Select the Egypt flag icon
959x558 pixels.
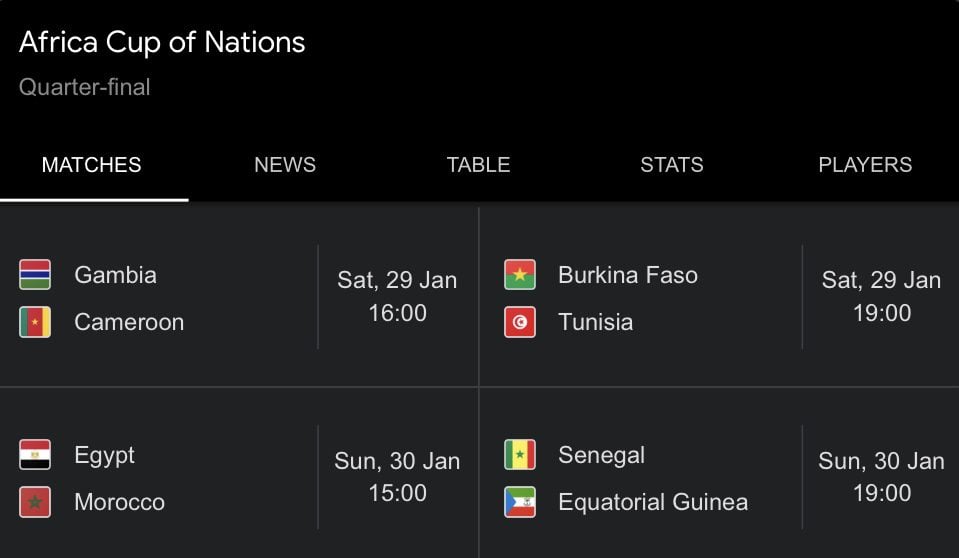coord(35,455)
